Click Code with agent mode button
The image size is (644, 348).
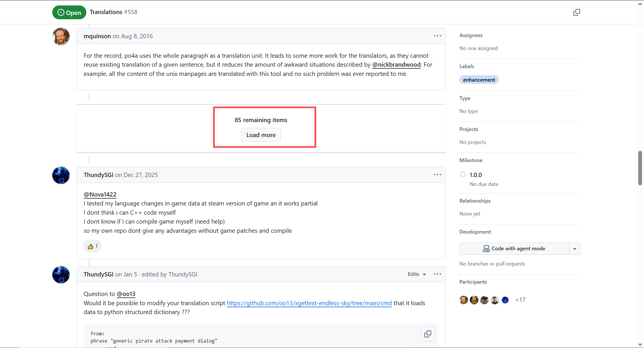(x=514, y=249)
